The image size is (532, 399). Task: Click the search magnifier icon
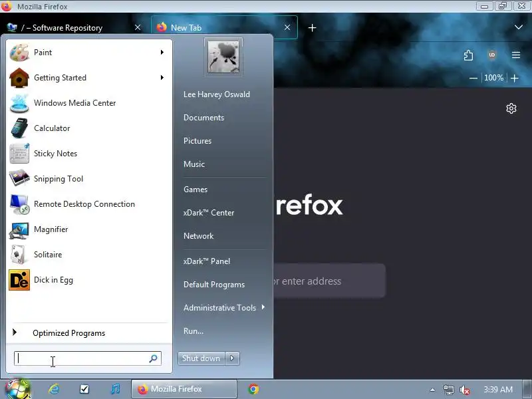pyautogui.click(x=154, y=358)
